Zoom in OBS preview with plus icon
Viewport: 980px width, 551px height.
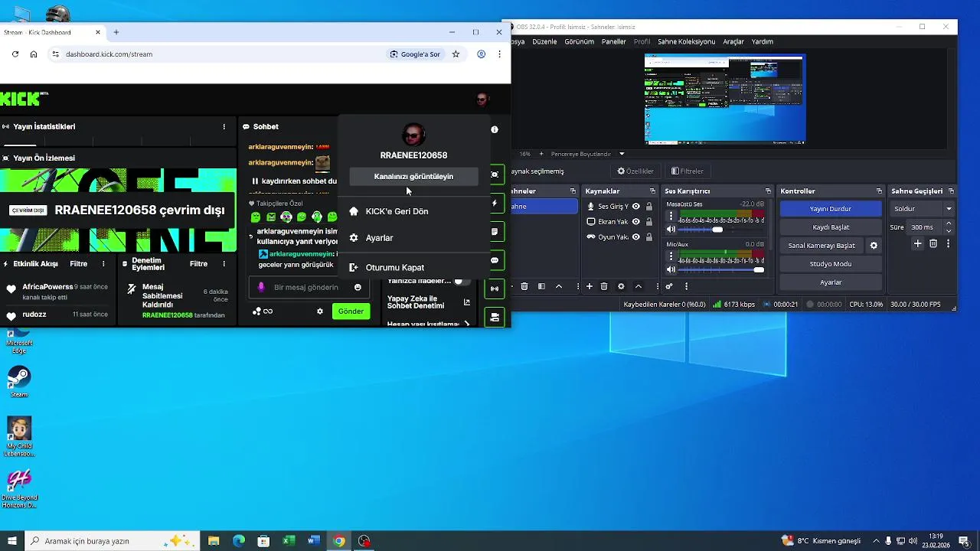[541, 154]
